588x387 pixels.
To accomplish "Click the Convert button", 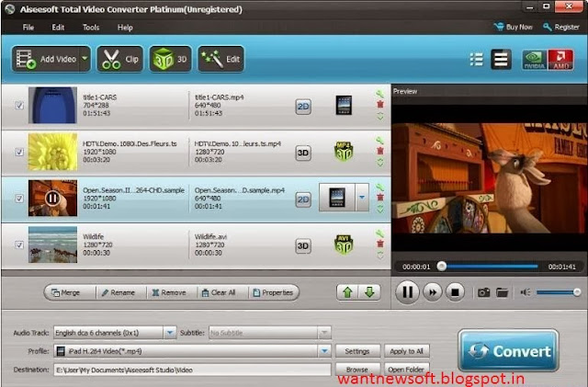I will coord(508,350).
